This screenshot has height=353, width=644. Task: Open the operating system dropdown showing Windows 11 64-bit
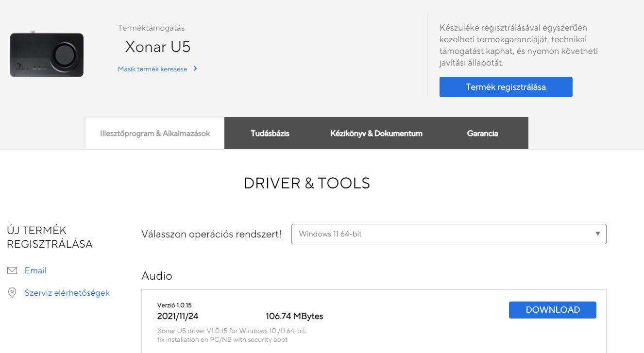coord(449,234)
